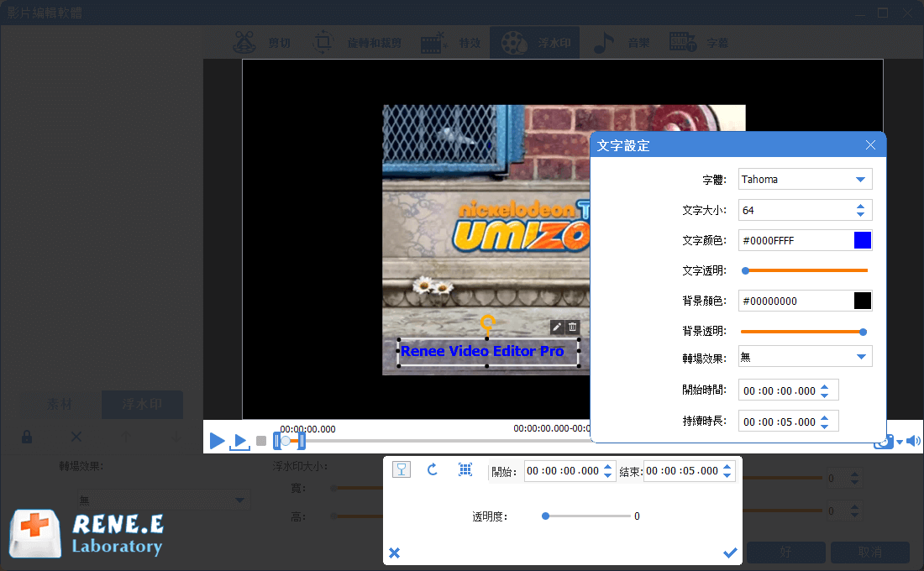This screenshot has width=924, height=571.
Task: Open the 剪切 tab
Action: click(262, 43)
